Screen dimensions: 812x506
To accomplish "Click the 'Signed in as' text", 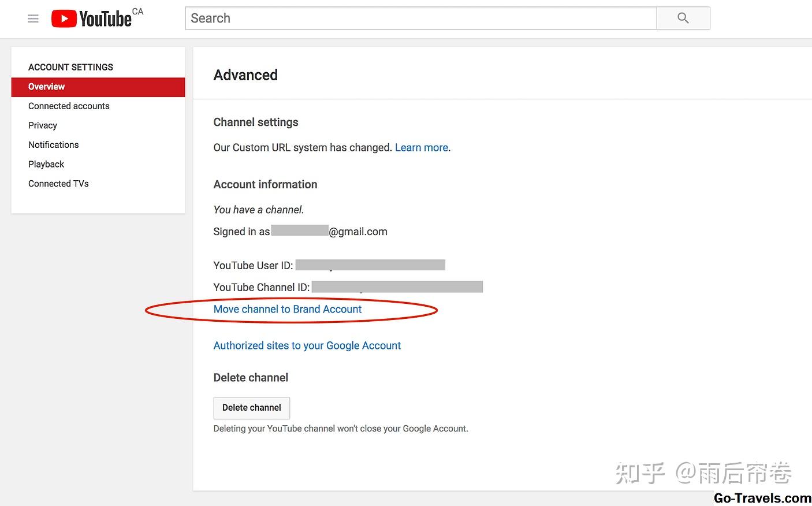I will (x=241, y=232).
